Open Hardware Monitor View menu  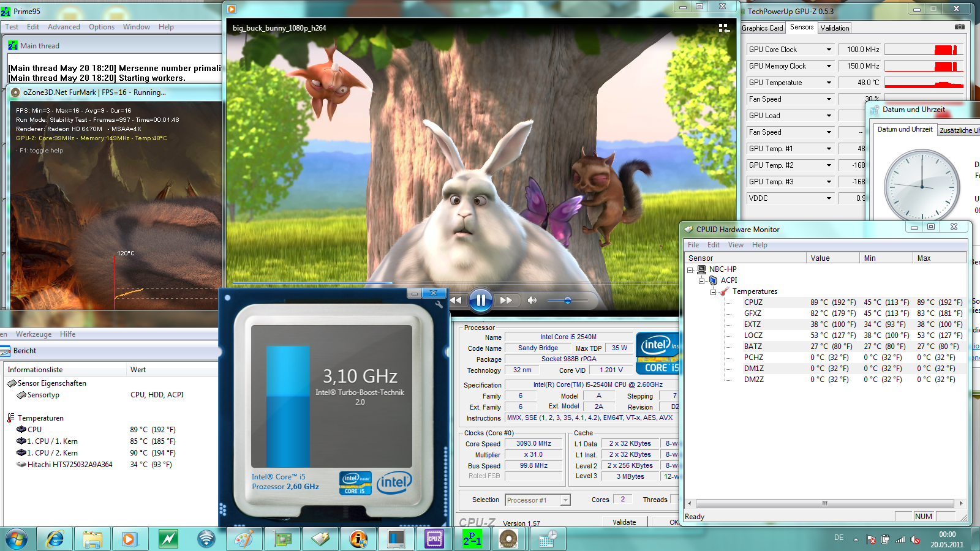pyautogui.click(x=736, y=245)
